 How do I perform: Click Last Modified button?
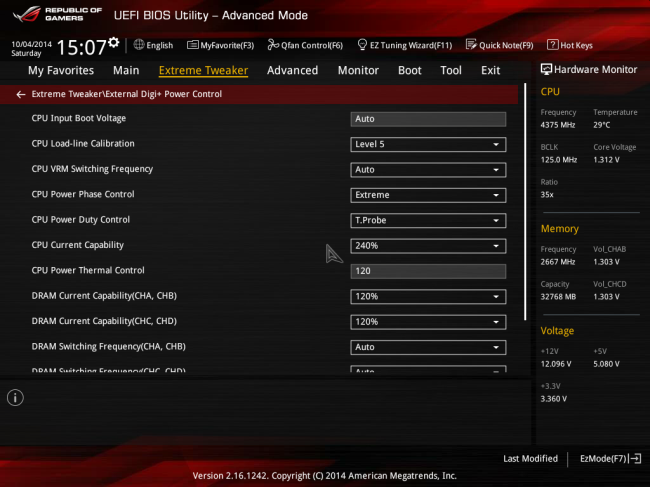click(x=530, y=458)
